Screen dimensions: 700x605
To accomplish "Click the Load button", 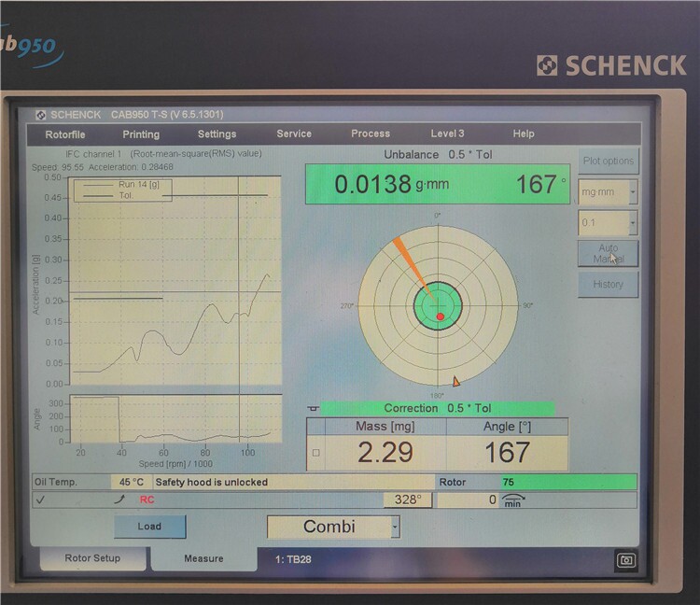I will point(149,527).
